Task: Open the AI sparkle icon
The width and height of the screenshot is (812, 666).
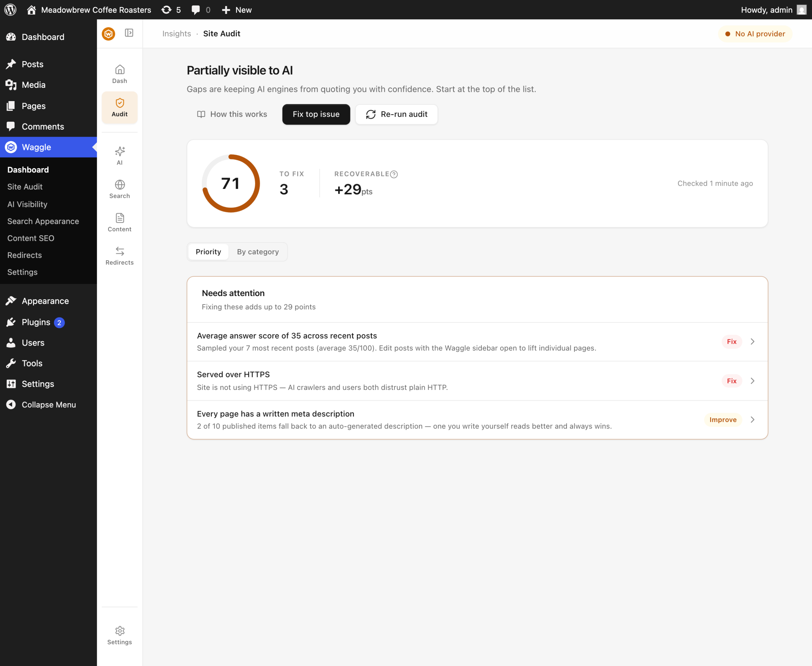Action: point(120,151)
